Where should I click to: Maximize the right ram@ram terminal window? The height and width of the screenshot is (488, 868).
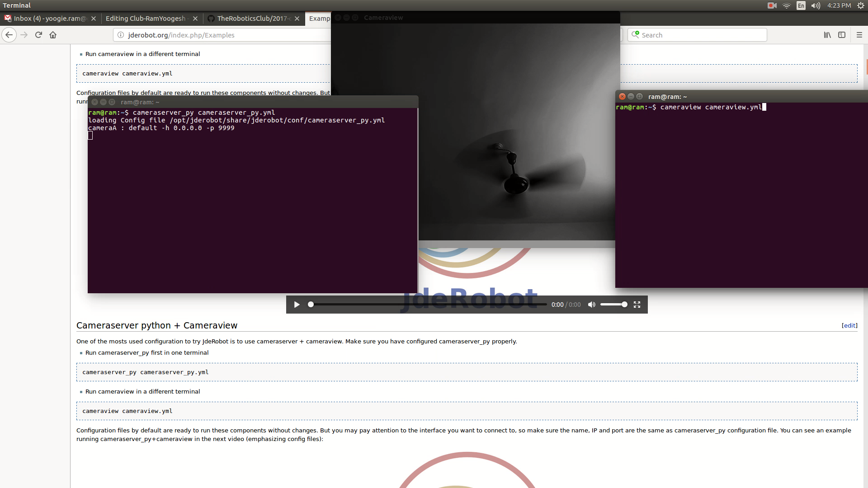click(x=639, y=96)
